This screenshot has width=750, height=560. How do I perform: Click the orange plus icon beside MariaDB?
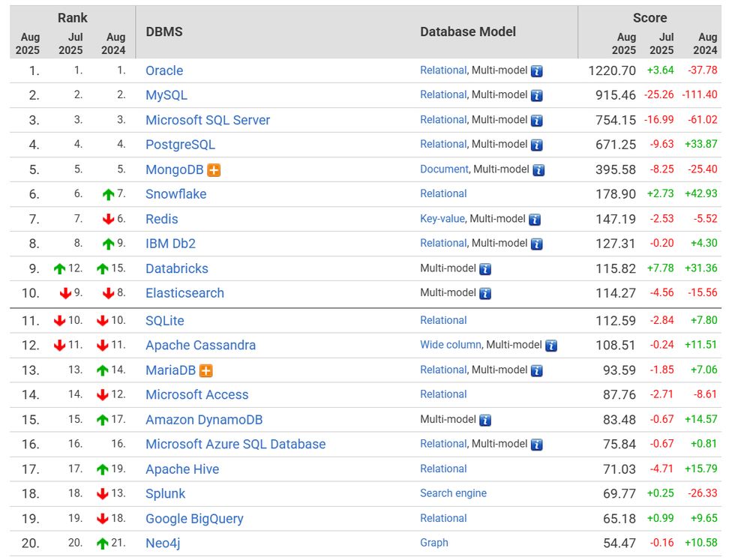click(x=206, y=370)
